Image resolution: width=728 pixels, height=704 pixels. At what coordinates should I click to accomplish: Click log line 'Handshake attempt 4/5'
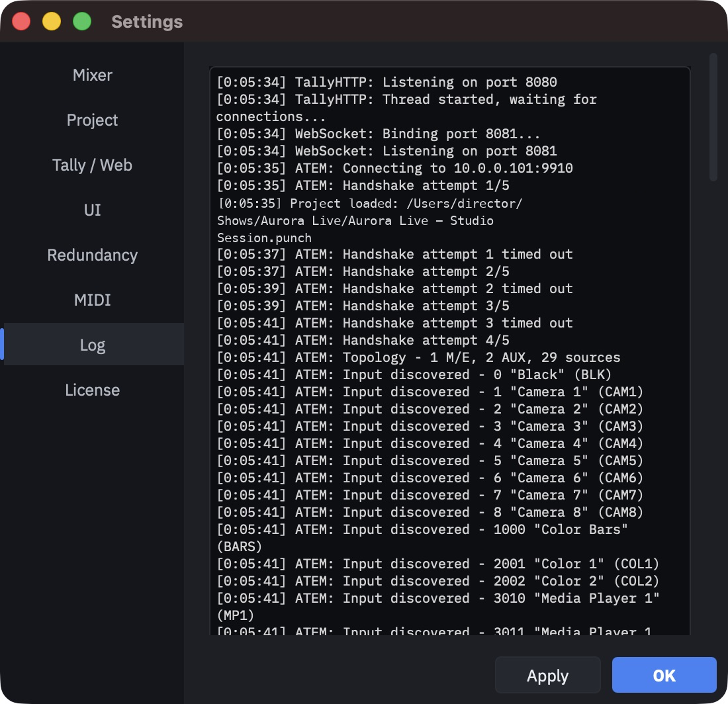[363, 339]
